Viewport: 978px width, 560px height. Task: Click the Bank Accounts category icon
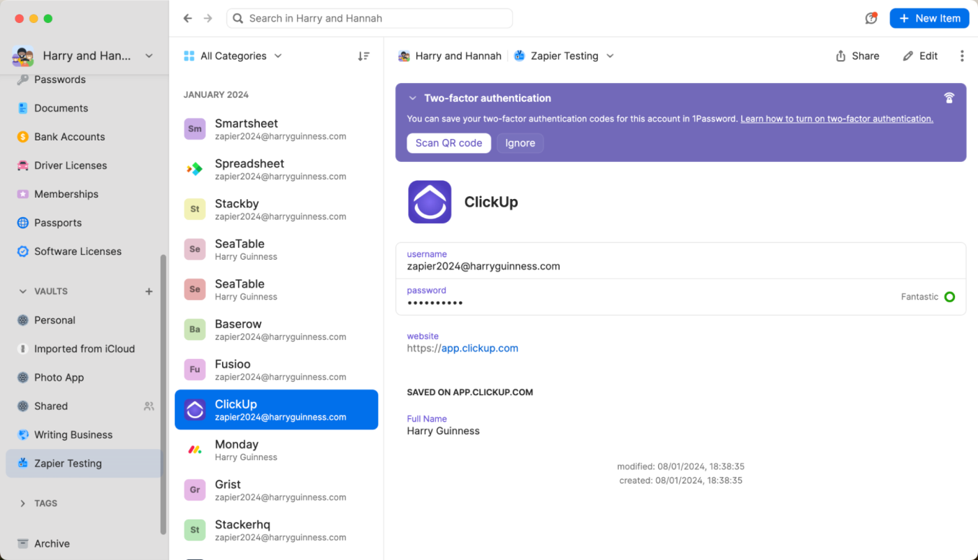tap(23, 137)
